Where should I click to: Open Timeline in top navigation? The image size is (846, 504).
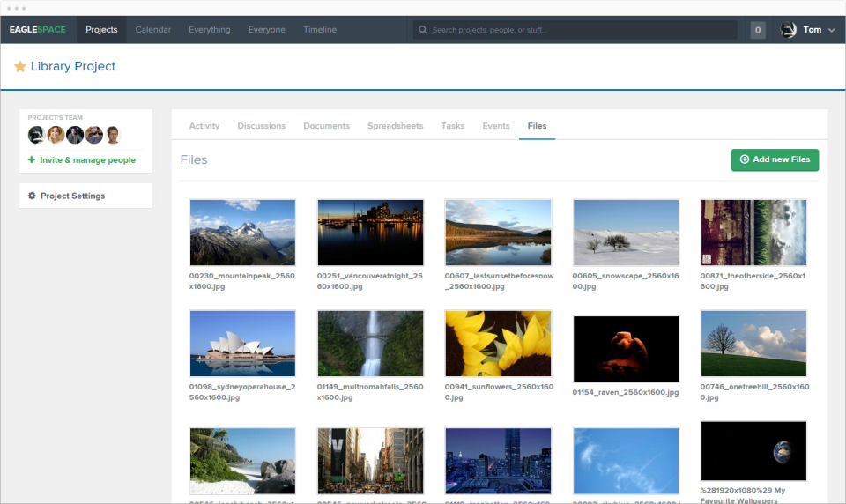coord(320,30)
